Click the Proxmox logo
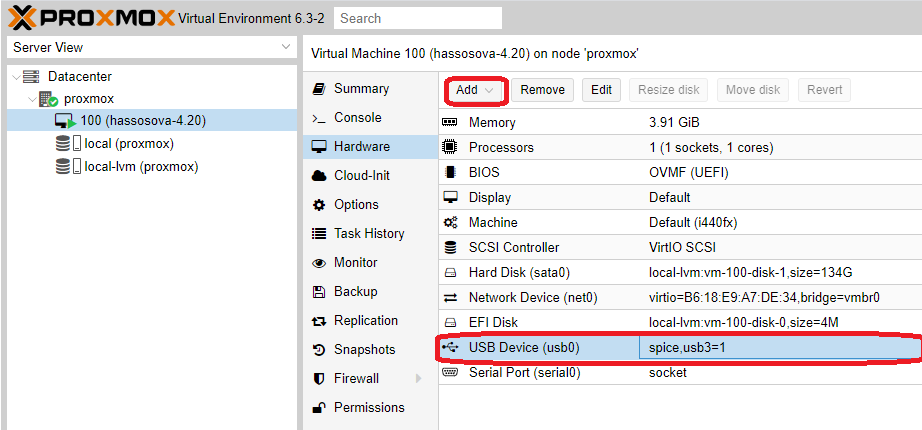This screenshot has height=430, width=922. coord(91,18)
